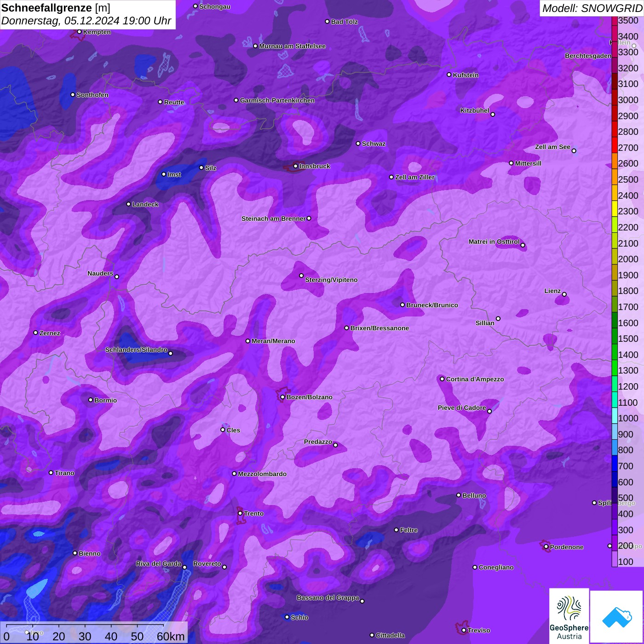Pick the Zernez marker dot

point(36,333)
